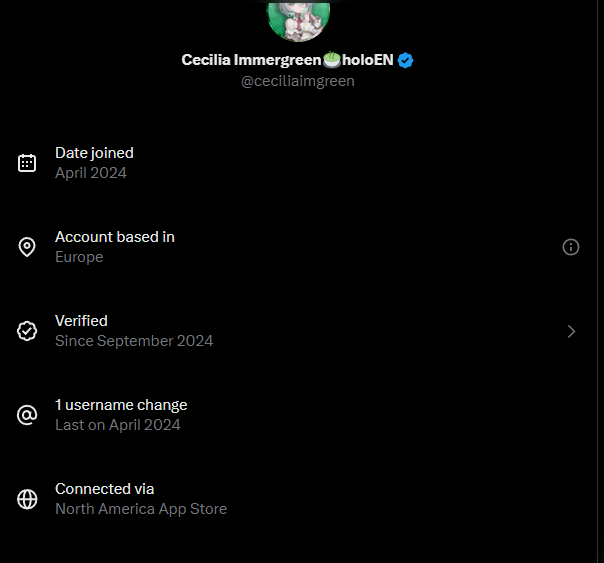Click the Cecilia Immergreen display name

pyautogui.click(x=251, y=60)
